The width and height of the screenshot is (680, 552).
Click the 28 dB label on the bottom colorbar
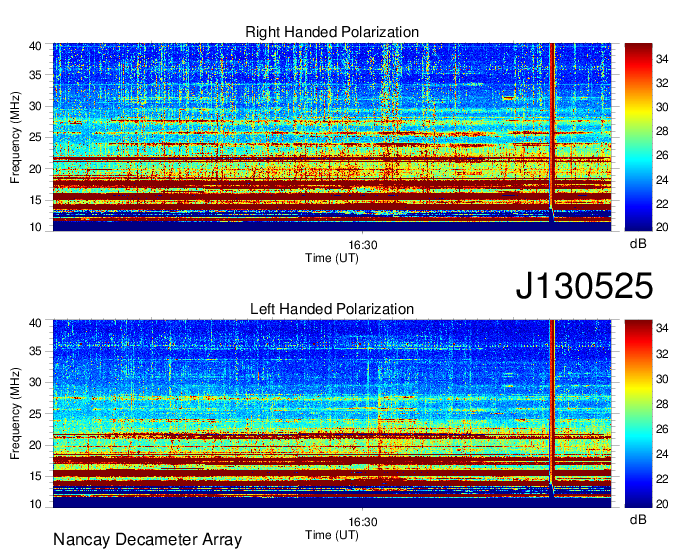pos(662,404)
